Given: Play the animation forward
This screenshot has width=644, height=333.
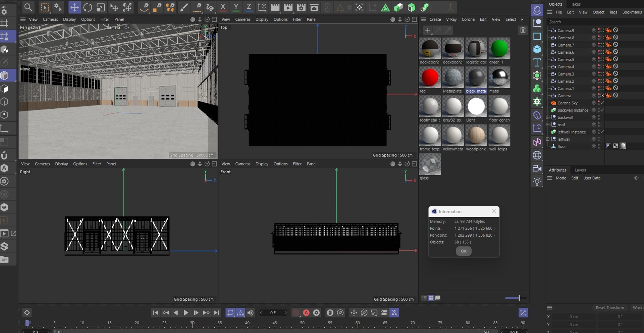Looking at the screenshot, I should pos(186,313).
